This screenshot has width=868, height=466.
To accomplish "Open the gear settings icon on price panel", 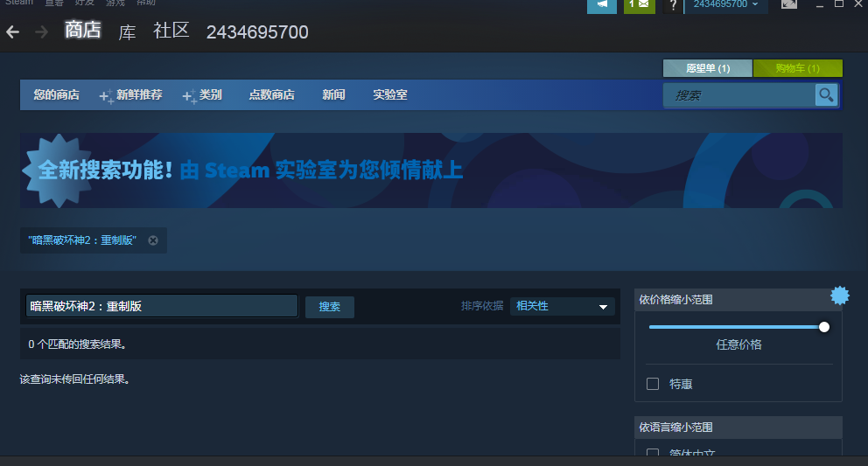I will pyautogui.click(x=840, y=296).
